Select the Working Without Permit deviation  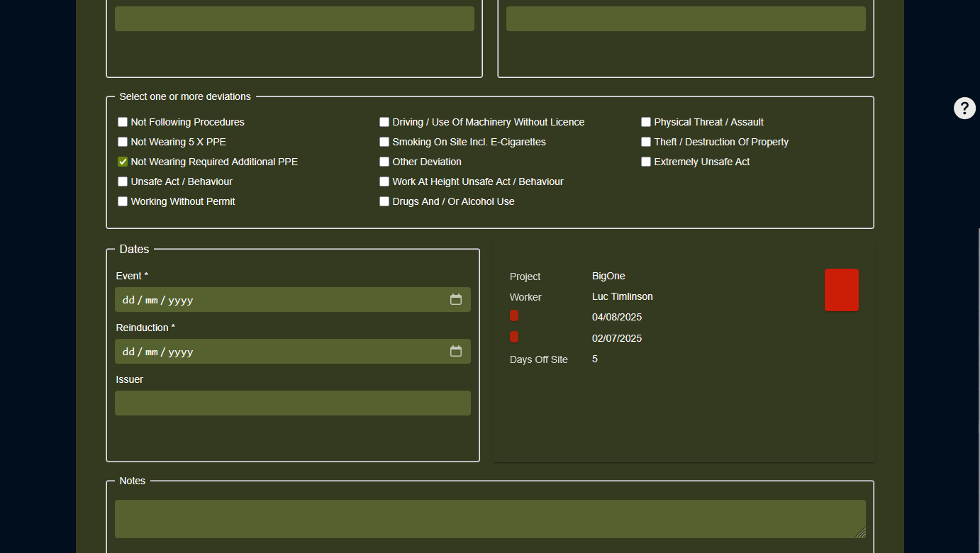click(x=123, y=201)
